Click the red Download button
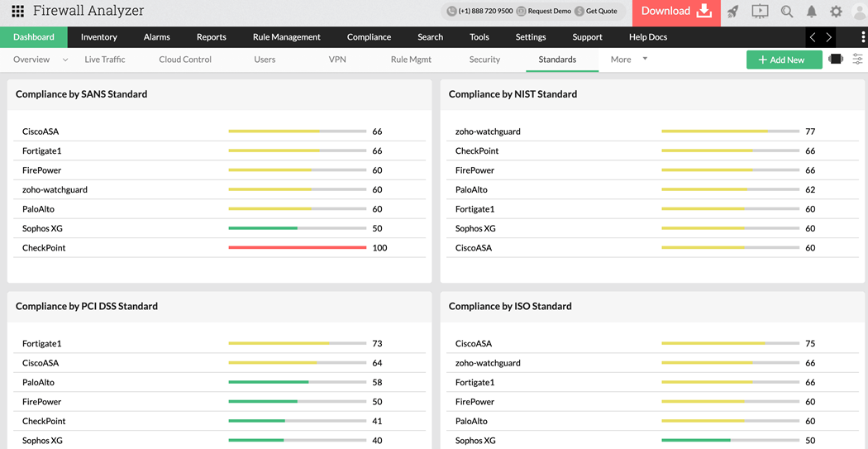The width and height of the screenshot is (868, 449). click(676, 12)
